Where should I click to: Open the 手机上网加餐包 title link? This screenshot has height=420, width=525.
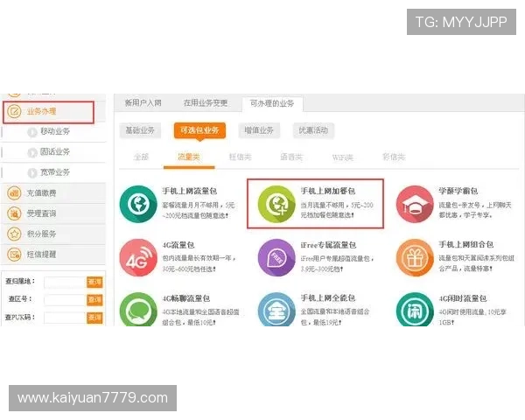(328, 191)
